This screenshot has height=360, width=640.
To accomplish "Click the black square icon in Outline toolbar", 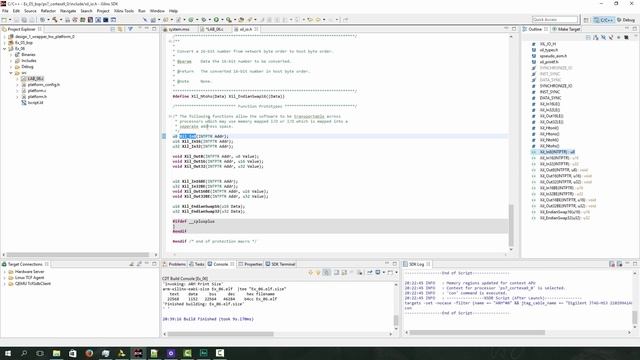I will pyautogui.click(x=626, y=38).
